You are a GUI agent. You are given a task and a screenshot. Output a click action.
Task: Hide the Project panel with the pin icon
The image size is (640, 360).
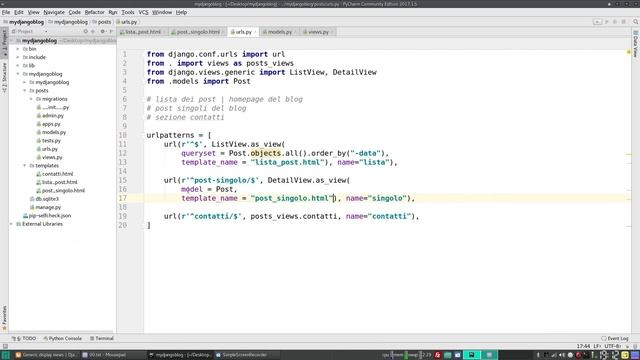(111, 31)
